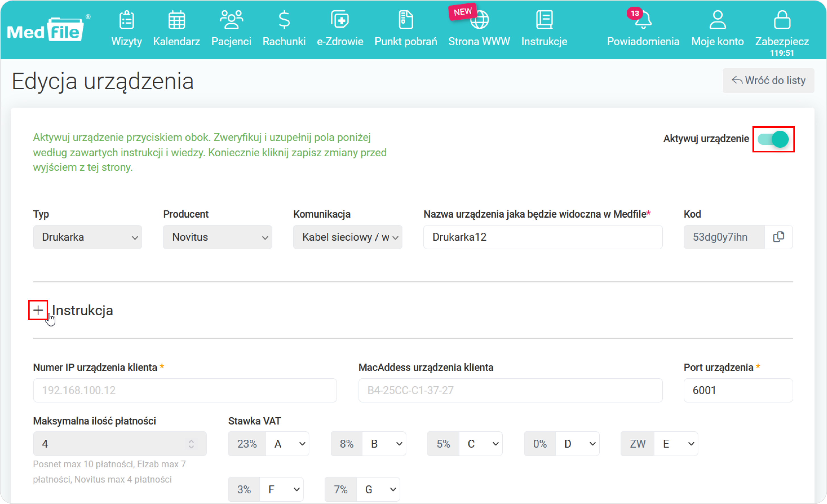Click the Maksymalna ilość płatności field
The width and height of the screenshot is (827, 504).
tap(120, 444)
